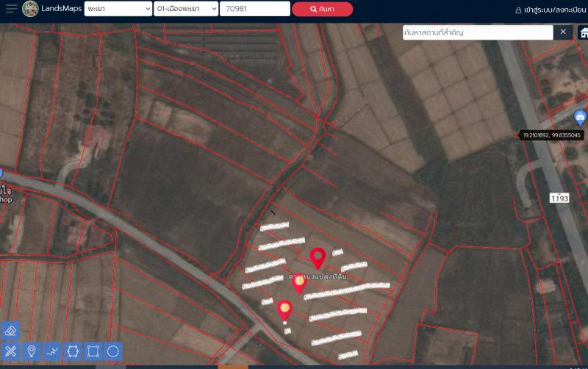Click the LandsMaps logo
The width and height of the screenshot is (588, 369).
[x=31, y=9]
